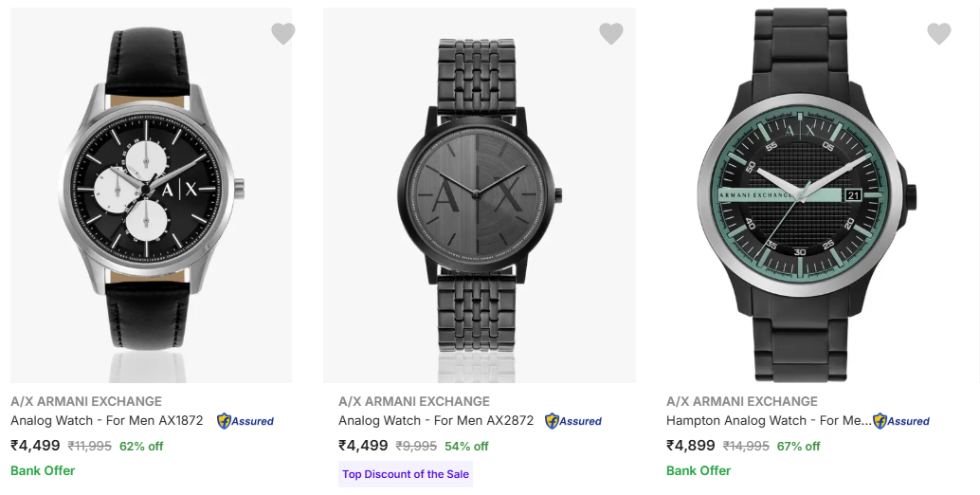The image size is (980, 495).
Task: Wishlist the AX1872 watch via heart icon
Action: point(283,34)
